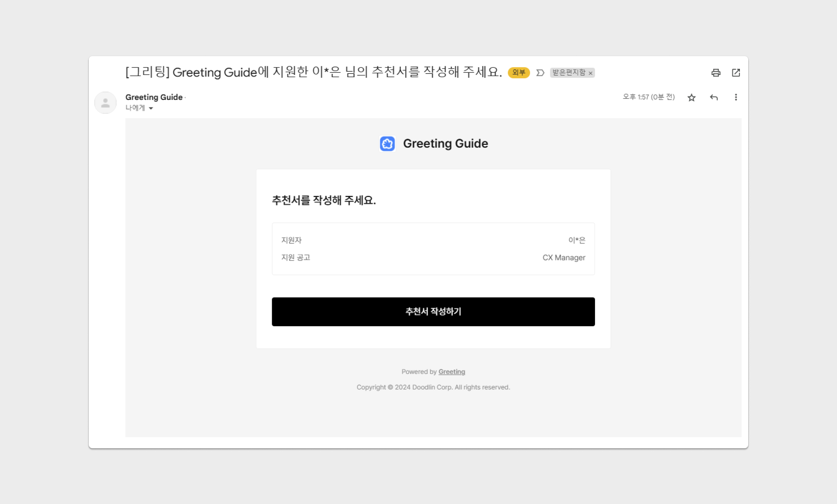Open the email in a new window

[x=736, y=73]
